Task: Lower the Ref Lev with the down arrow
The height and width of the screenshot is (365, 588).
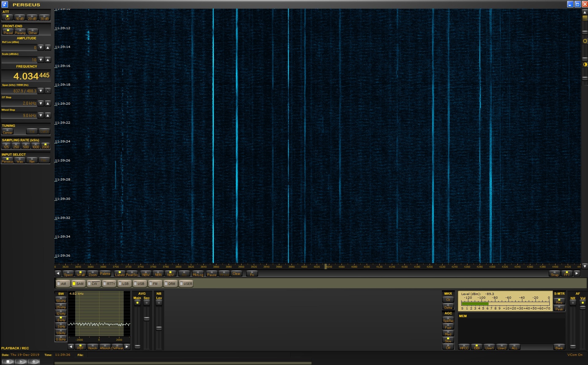Action: [x=41, y=48]
